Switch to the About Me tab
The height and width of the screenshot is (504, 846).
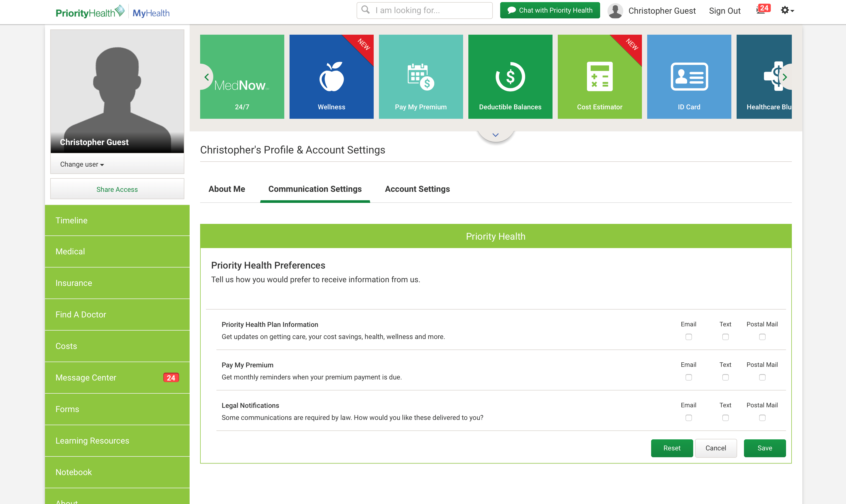click(227, 189)
